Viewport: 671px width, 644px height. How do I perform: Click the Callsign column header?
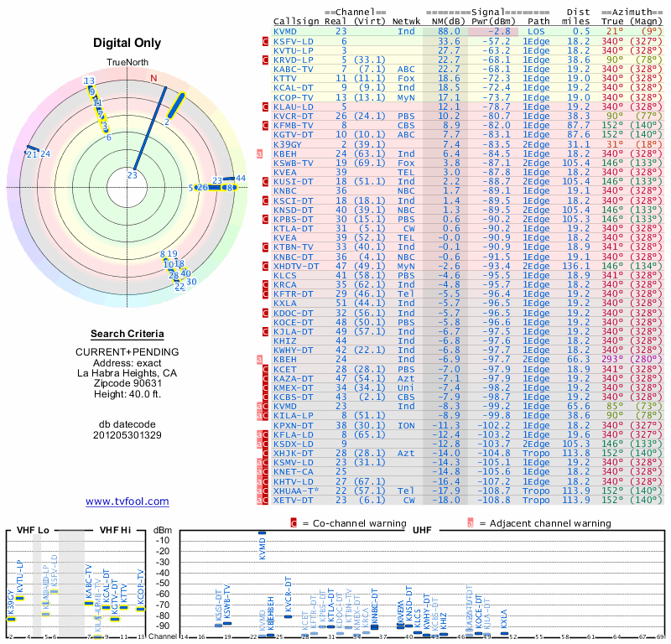click(296, 21)
